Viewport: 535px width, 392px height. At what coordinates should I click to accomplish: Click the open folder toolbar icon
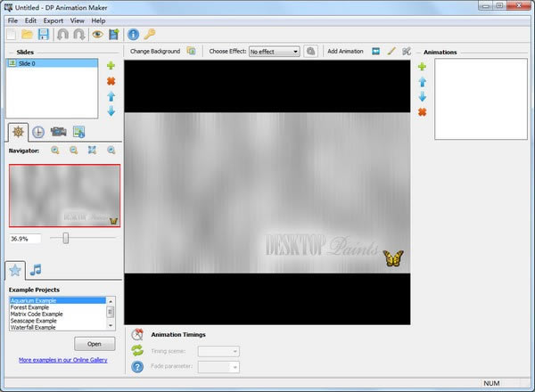point(28,35)
